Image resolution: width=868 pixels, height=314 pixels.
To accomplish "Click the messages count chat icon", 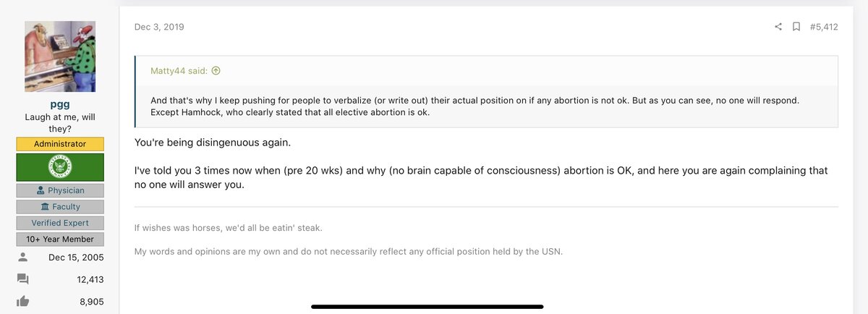I will click(x=22, y=279).
